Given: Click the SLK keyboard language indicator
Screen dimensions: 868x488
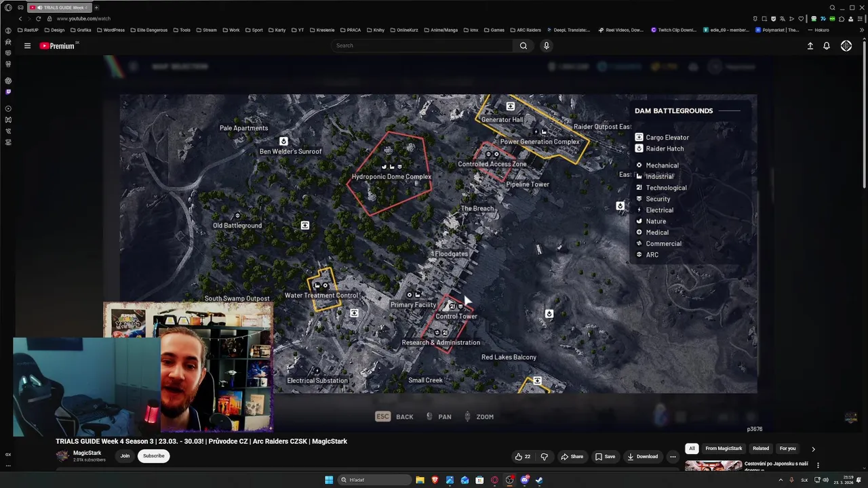Looking at the screenshot, I should click(x=804, y=480).
